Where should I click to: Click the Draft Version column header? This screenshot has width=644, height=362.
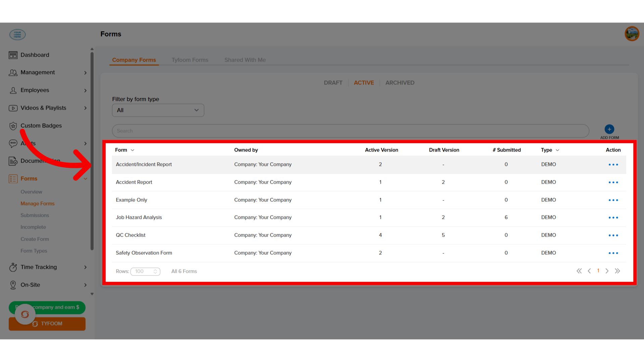[444, 150]
